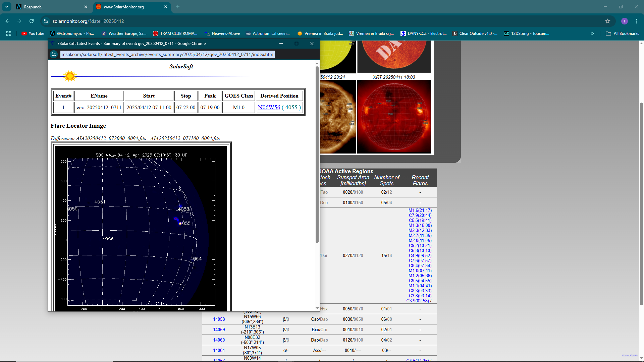
Task: Open the Vremea in Braila si j bookmark
Action: [x=372, y=34]
